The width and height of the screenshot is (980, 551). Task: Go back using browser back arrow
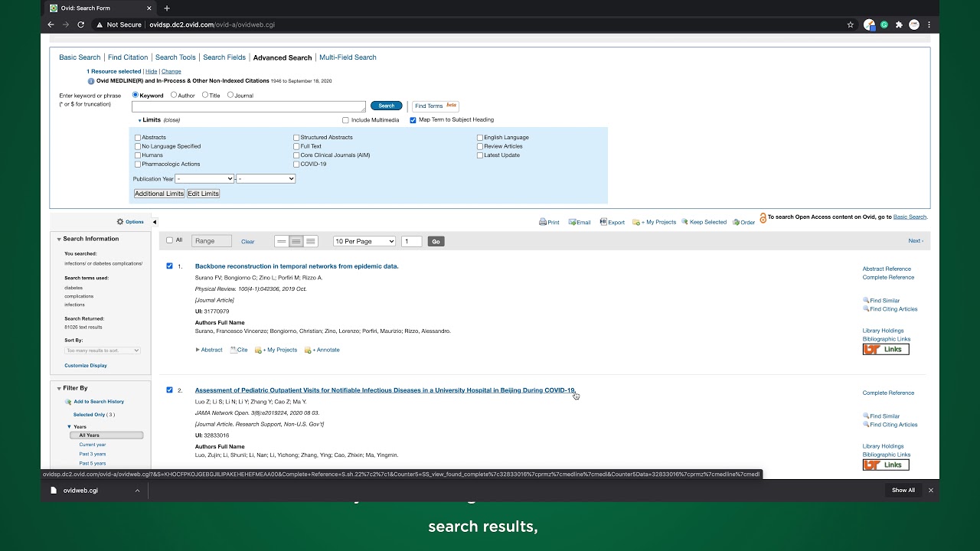(51, 24)
